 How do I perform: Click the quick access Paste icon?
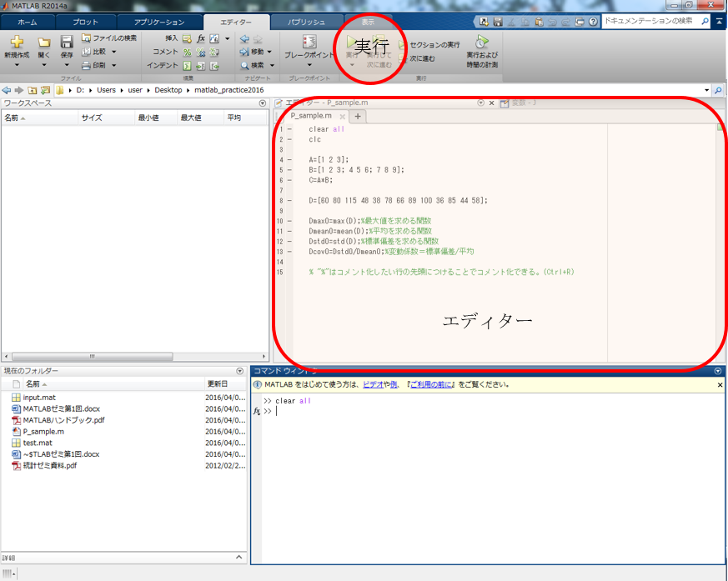[539, 22]
